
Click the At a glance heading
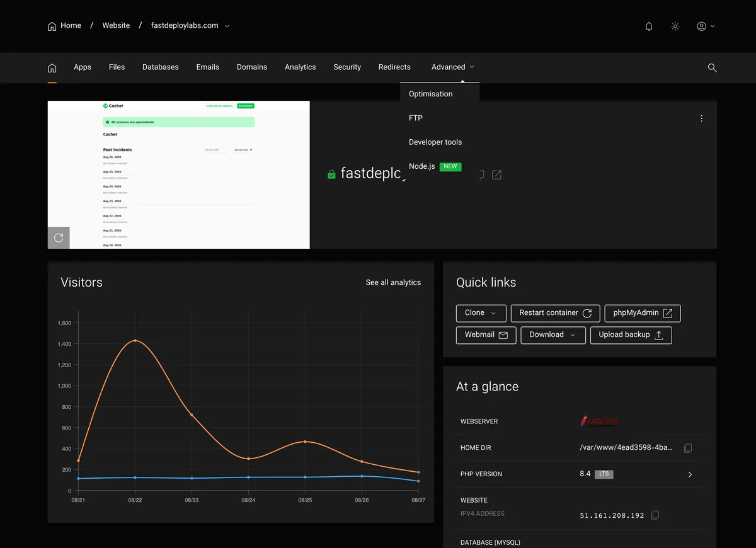coord(487,387)
